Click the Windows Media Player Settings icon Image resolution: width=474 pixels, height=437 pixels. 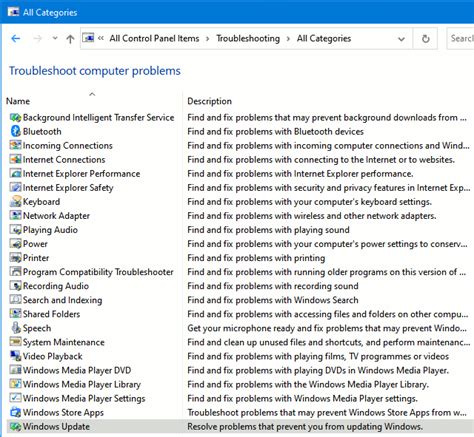pos(15,398)
